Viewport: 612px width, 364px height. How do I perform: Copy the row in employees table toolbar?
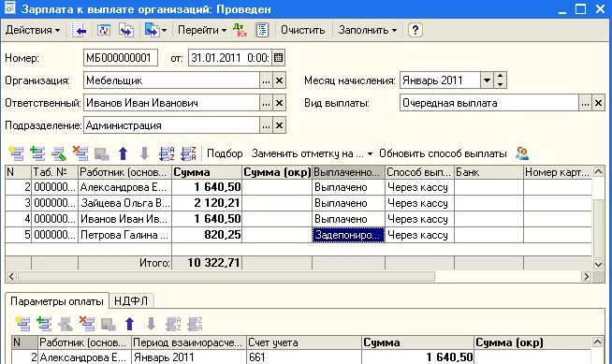(x=37, y=153)
